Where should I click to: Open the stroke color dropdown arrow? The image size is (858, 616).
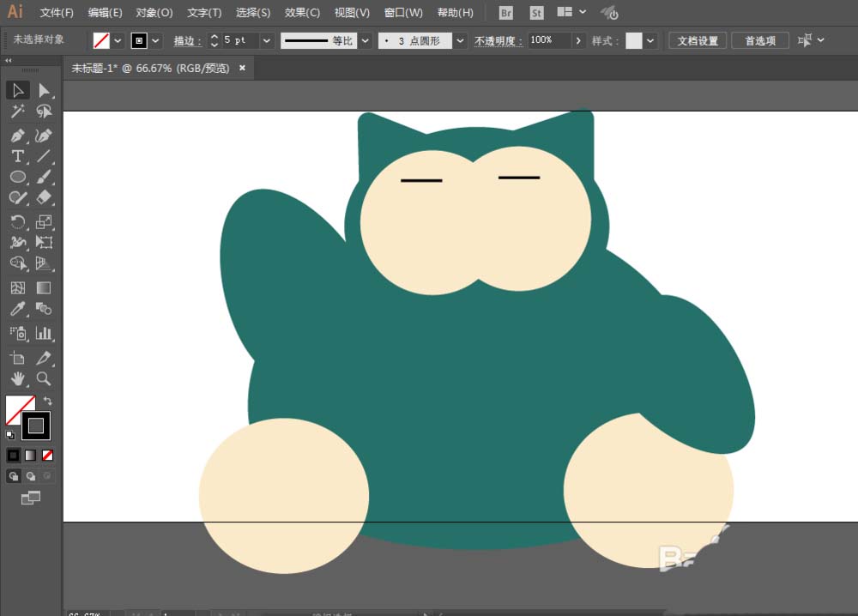[156, 40]
